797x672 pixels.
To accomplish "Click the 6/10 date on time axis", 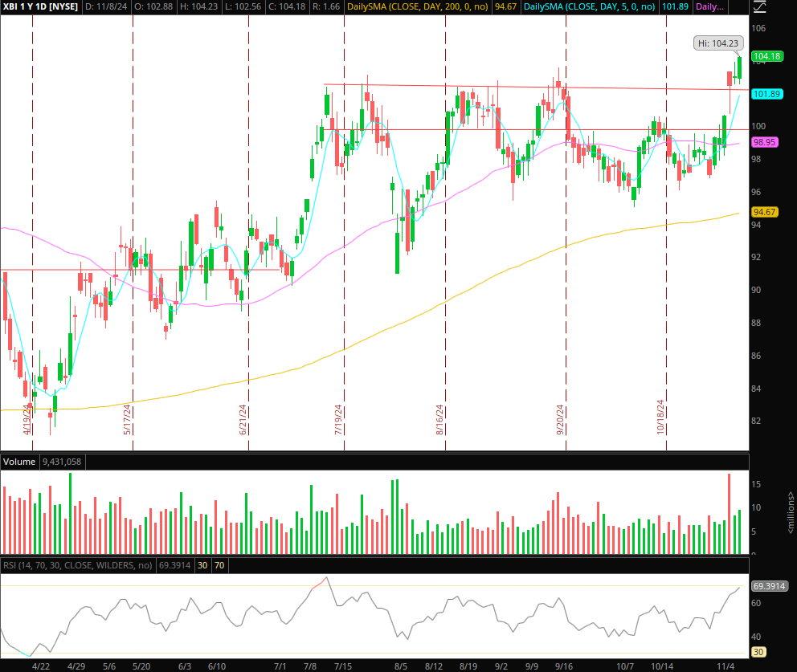I will click(217, 666).
